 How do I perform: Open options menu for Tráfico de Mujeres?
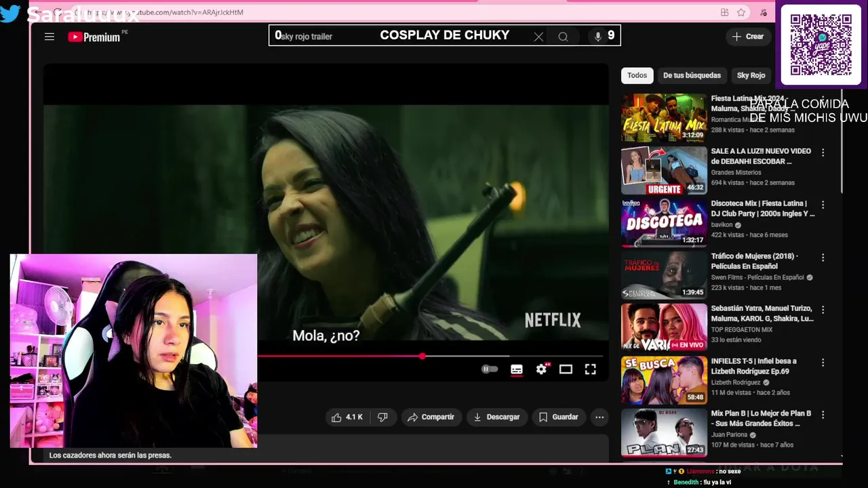tap(823, 258)
